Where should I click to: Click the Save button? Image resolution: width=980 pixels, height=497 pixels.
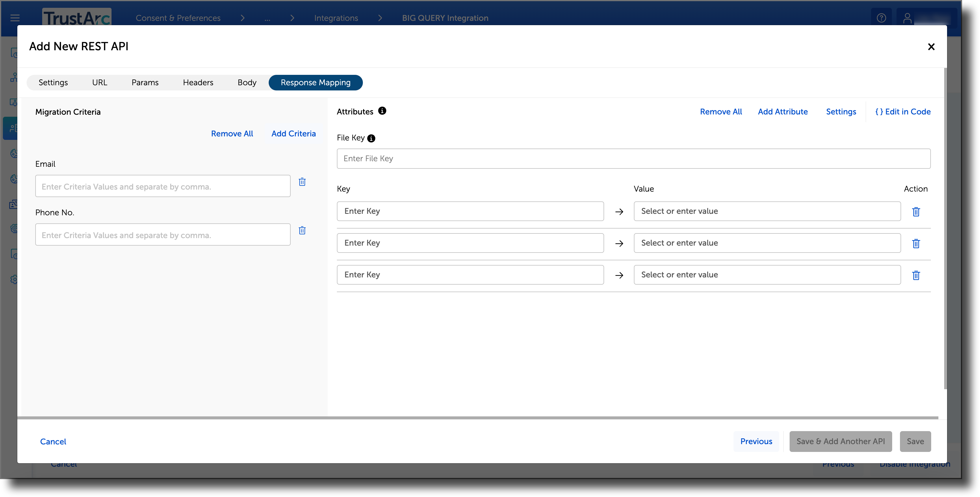[x=915, y=442]
